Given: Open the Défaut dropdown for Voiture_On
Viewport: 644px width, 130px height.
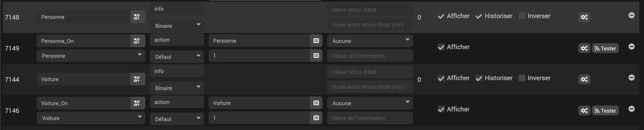Looking at the screenshot, I should tap(177, 119).
